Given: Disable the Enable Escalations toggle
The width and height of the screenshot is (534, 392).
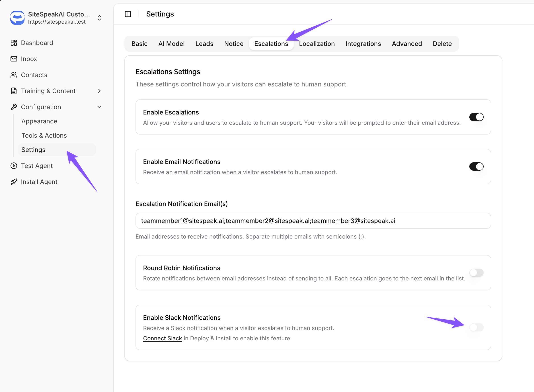Looking at the screenshot, I should 476,117.
